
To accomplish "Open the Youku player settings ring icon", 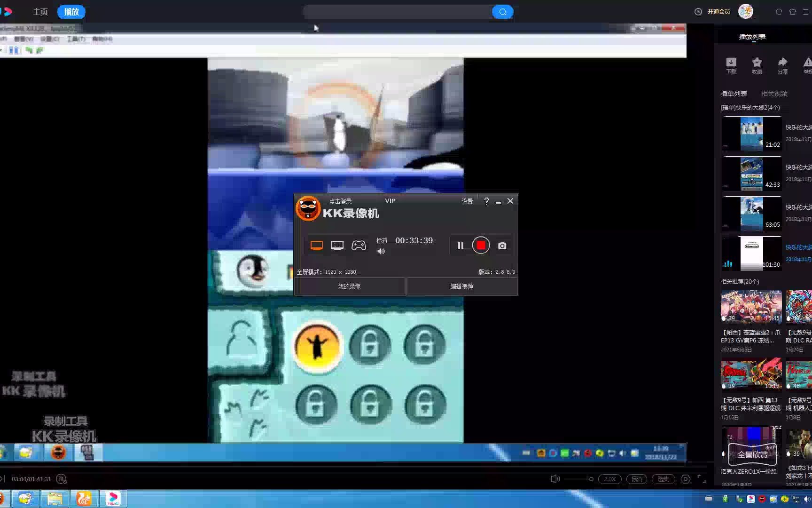I will pyautogui.click(x=686, y=479).
